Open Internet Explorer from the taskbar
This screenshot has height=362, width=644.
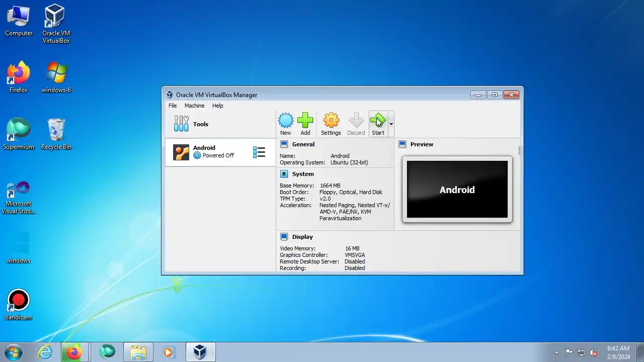pos(45,352)
